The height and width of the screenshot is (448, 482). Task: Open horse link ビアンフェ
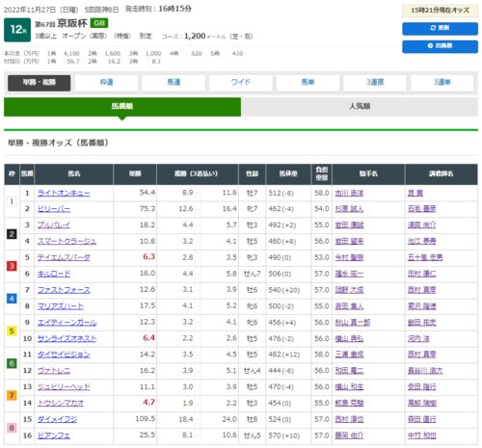(54, 435)
